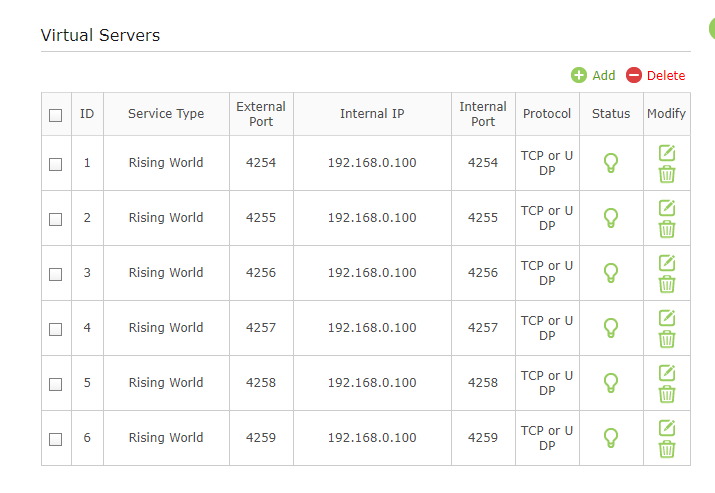This screenshot has height=493, width=715.
Task: Remove entry 6 with its trash icon
Action: [x=667, y=449]
